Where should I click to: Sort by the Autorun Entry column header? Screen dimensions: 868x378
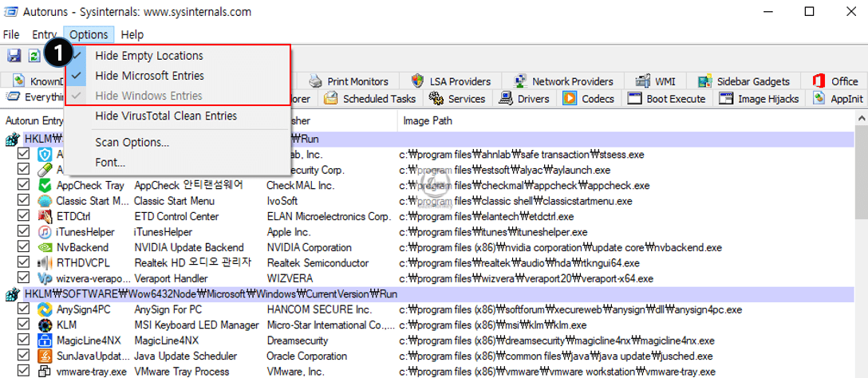pyautogui.click(x=34, y=120)
